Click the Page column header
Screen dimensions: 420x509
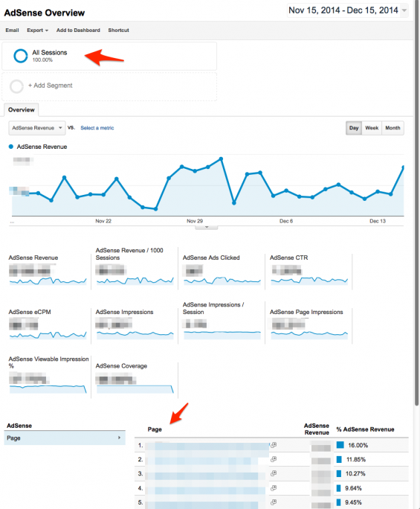155,429
